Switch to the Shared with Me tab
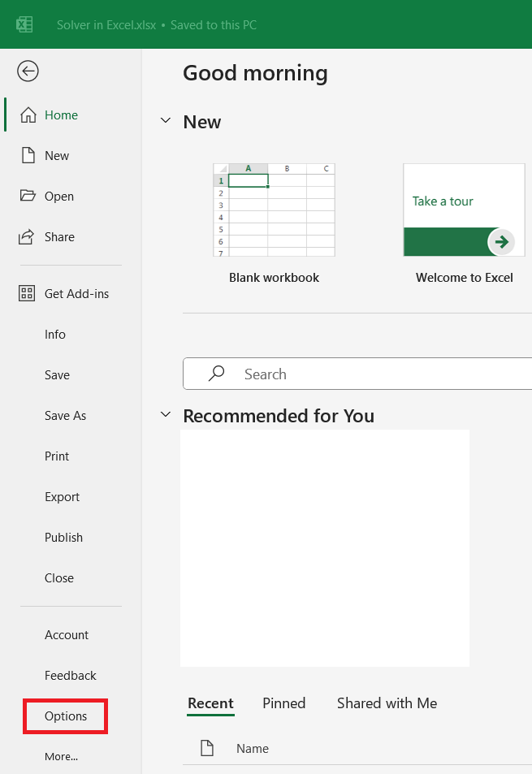The width and height of the screenshot is (532, 774). tap(387, 703)
